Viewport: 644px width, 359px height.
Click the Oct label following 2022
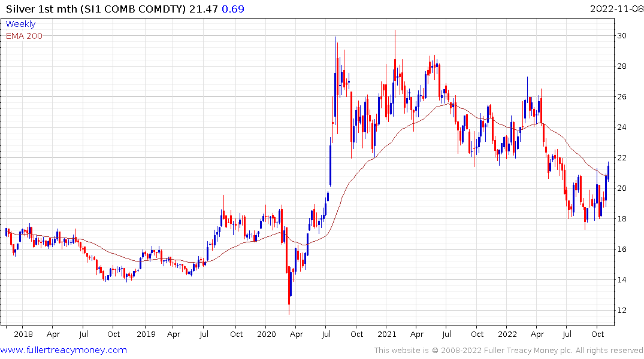598,334
